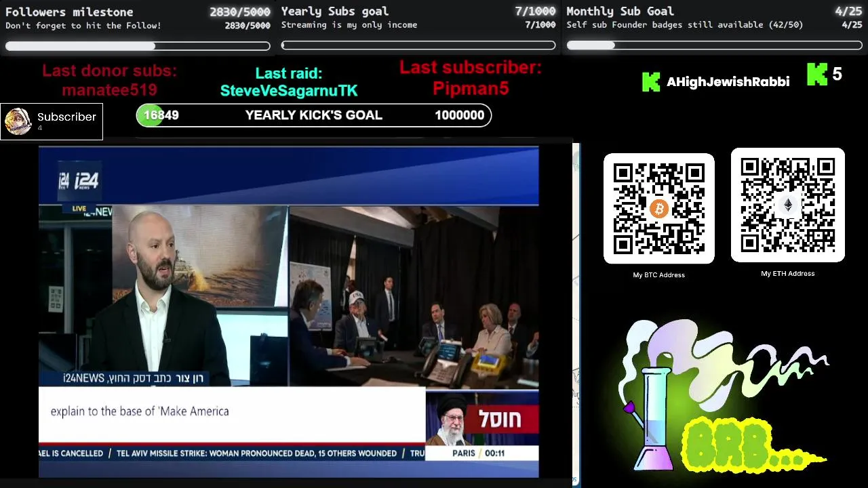
Task: Click the PARIS 00:11 clock display
Action: click(479, 453)
